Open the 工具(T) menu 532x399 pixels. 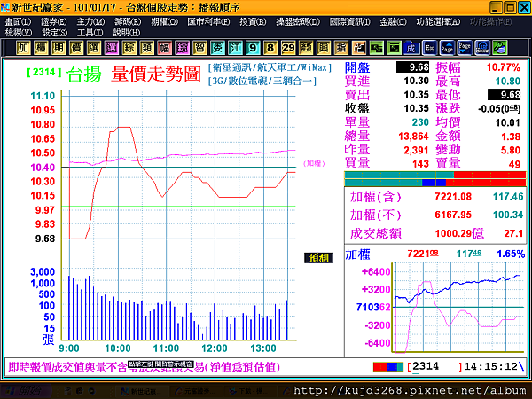(90, 33)
